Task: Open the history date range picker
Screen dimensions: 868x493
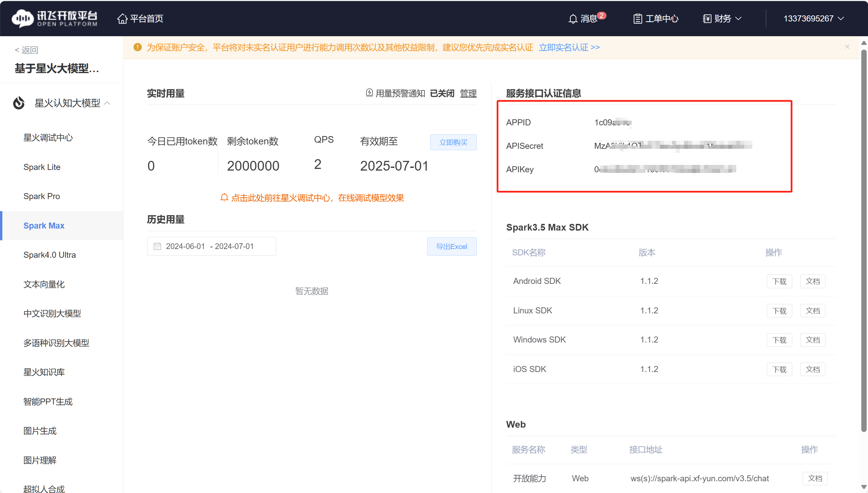Action: click(211, 246)
